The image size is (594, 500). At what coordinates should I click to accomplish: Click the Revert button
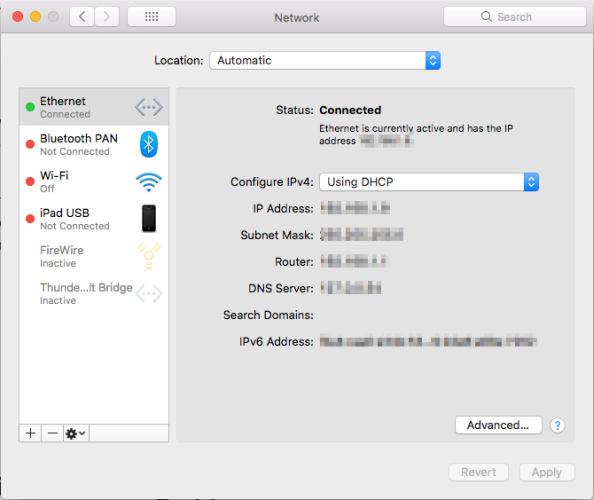click(478, 472)
